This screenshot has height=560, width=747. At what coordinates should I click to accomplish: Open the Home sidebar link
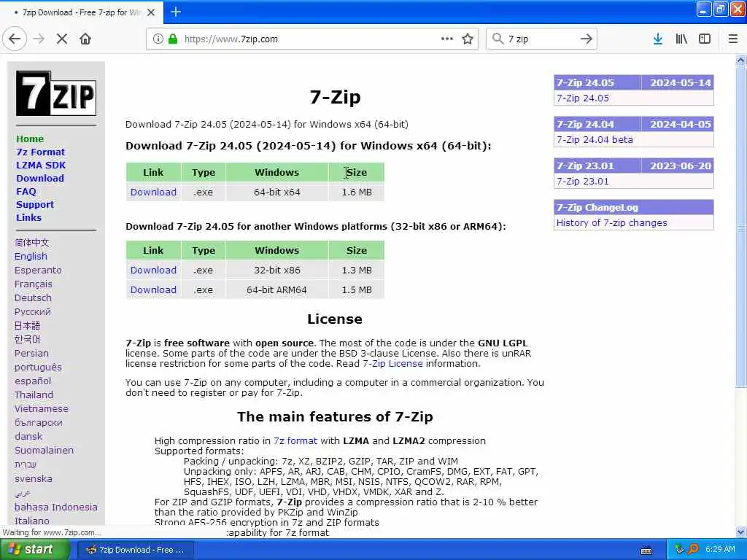[29, 139]
